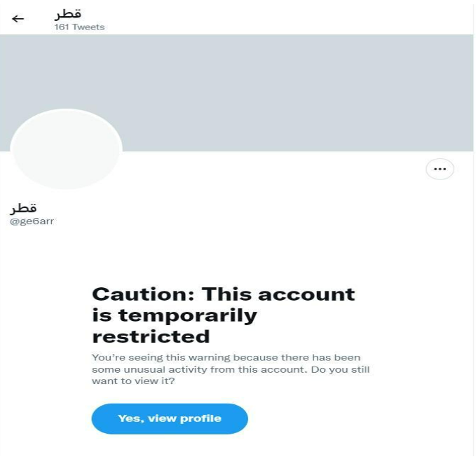The image size is (476, 459).
Task: Click the blank circular profile avatar
Action: click(x=66, y=149)
